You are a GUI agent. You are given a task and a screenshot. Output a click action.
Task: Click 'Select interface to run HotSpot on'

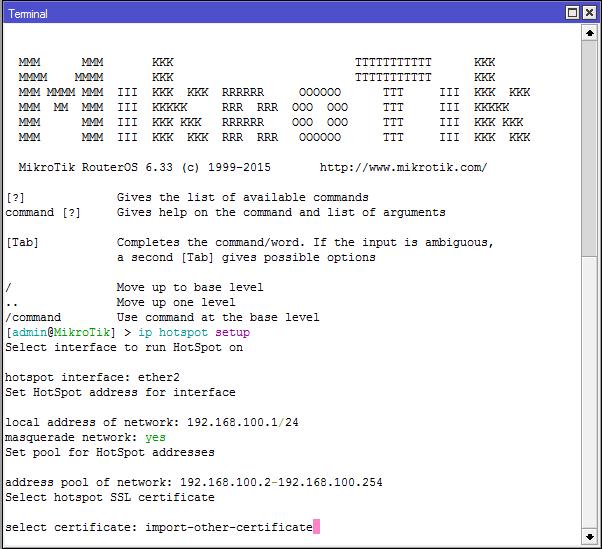[124, 347]
